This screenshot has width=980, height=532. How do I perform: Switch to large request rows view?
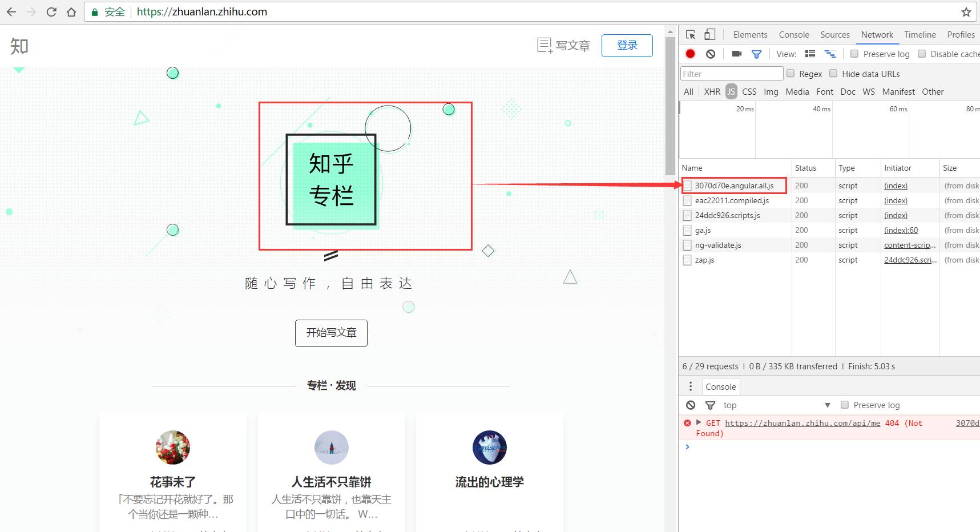coord(810,54)
